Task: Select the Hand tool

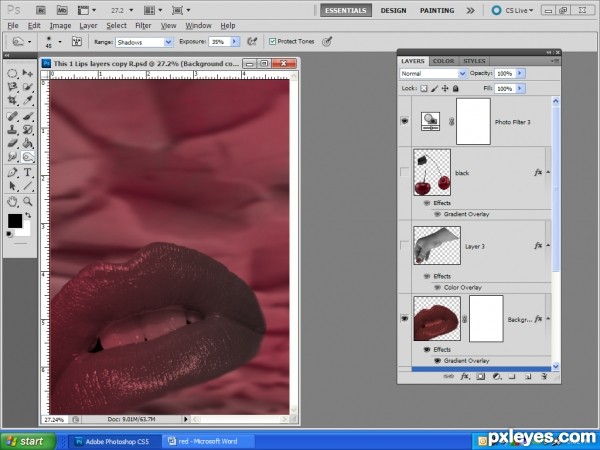Action: point(13,201)
